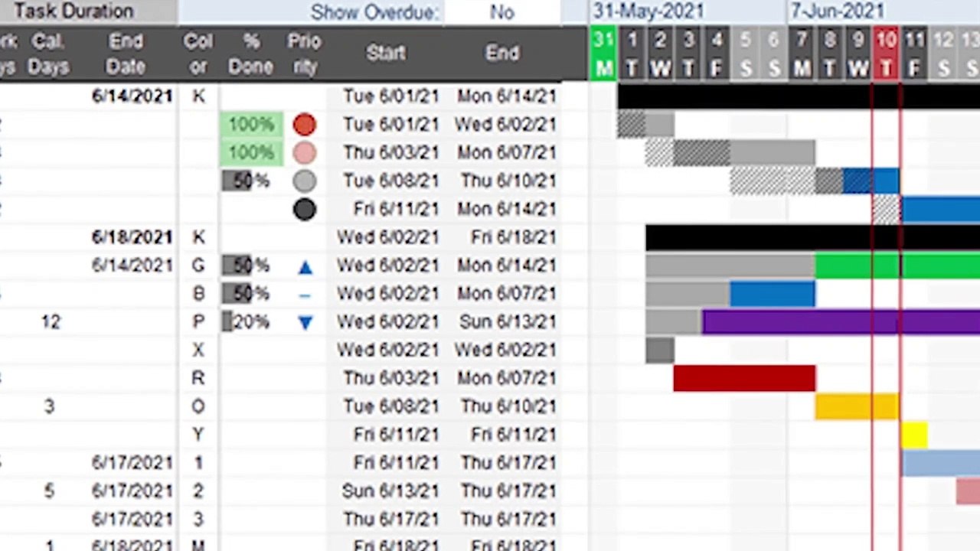
Task: Click the red priority circle icon
Action: tap(304, 124)
